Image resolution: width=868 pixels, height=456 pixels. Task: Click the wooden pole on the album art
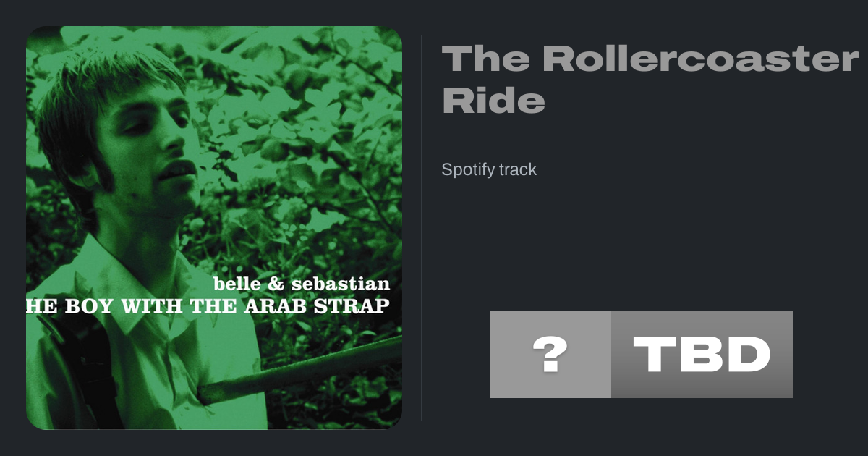pos(304,369)
